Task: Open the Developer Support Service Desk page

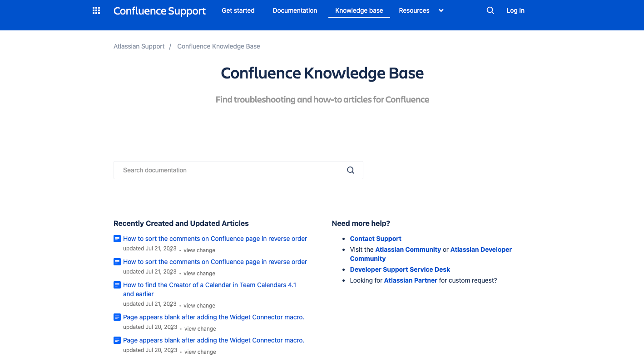Action: pos(400,269)
